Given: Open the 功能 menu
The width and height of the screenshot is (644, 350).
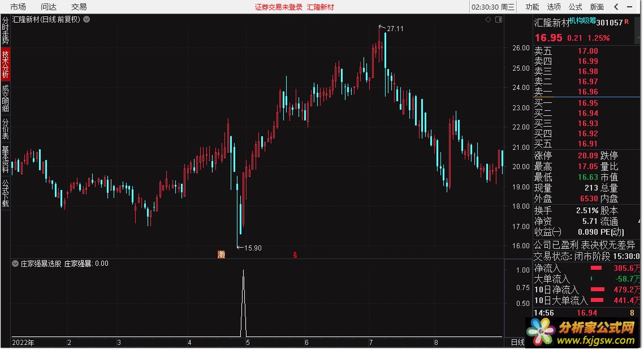Looking at the screenshot, I should tap(532, 7).
